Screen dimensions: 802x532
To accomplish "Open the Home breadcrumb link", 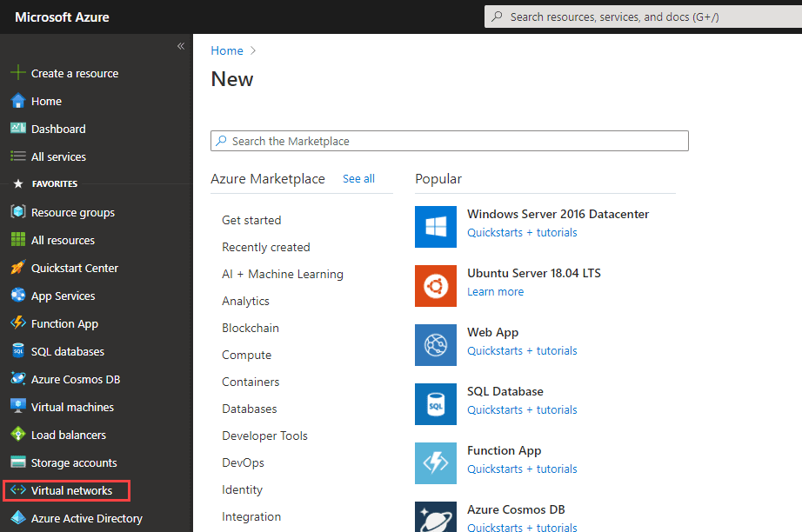I will pyautogui.click(x=227, y=51).
